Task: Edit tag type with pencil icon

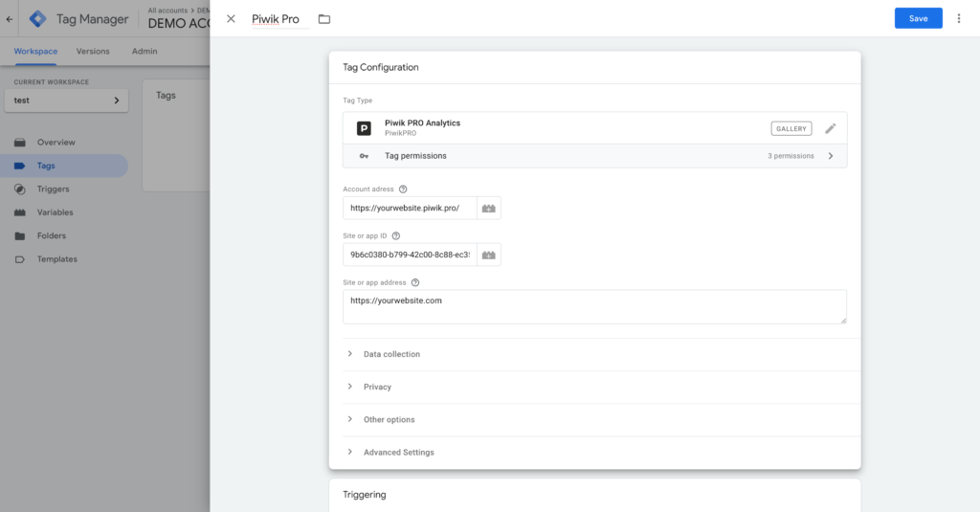Action: coord(830,128)
